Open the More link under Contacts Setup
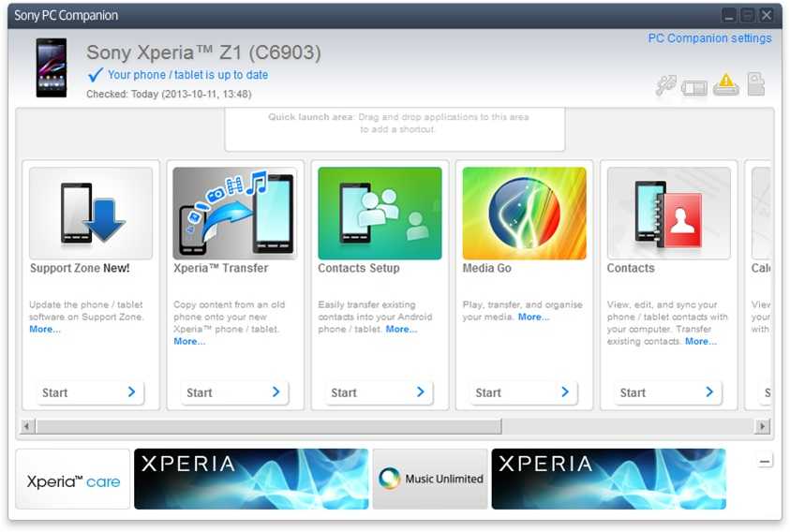Screen dimensions: 790x532 (x=401, y=330)
